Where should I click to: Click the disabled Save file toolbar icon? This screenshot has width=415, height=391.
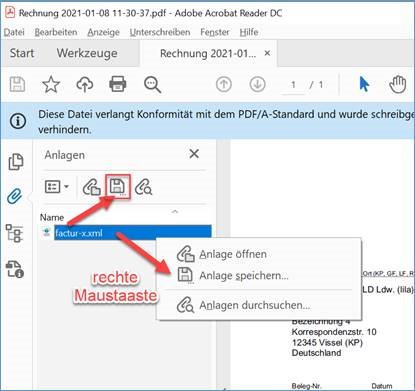(17, 84)
